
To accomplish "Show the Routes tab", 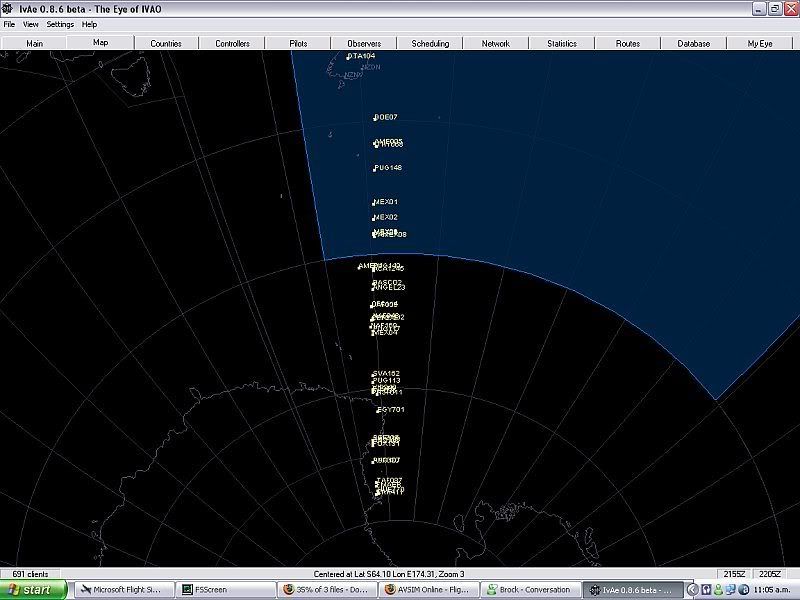I will click(x=628, y=44).
